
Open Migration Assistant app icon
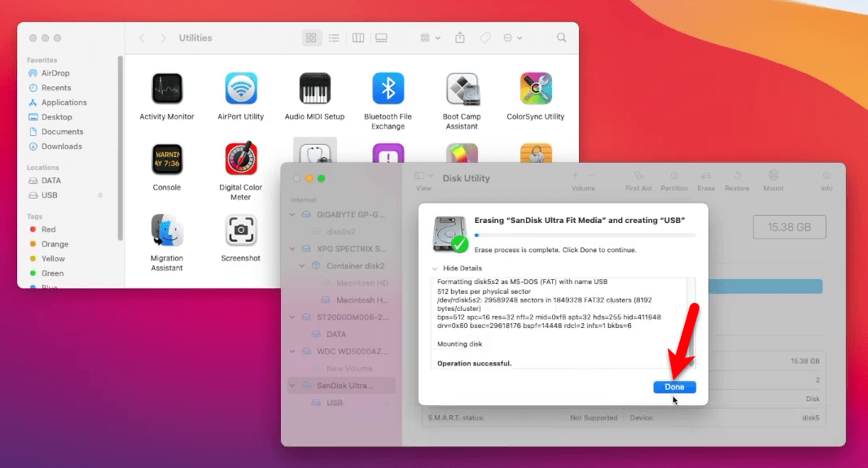167,230
